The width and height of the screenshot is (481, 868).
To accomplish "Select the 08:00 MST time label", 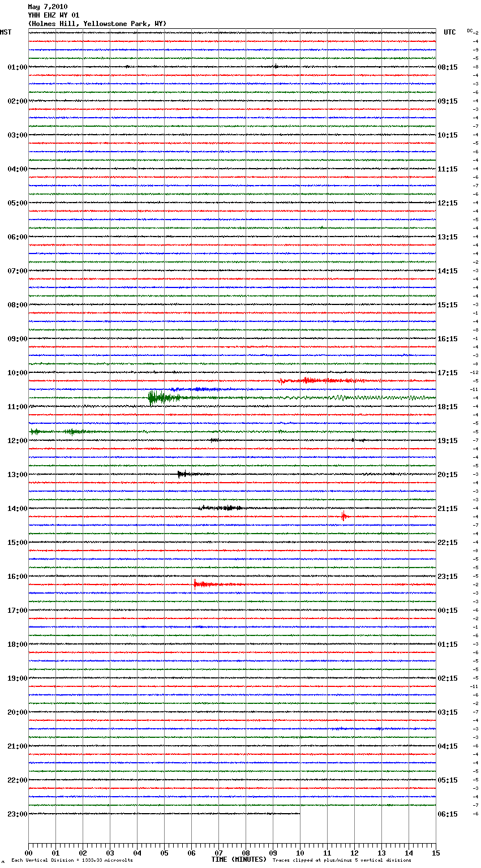I will pos(17,305).
